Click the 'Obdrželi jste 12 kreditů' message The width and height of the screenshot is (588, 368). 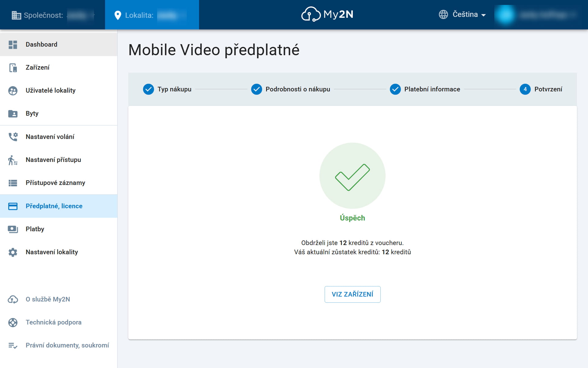click(x=352, y=243)
